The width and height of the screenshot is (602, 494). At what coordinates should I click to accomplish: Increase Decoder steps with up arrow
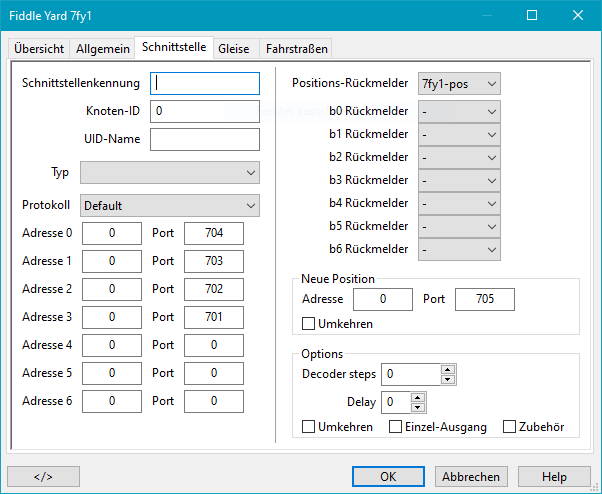click(448, 369)
